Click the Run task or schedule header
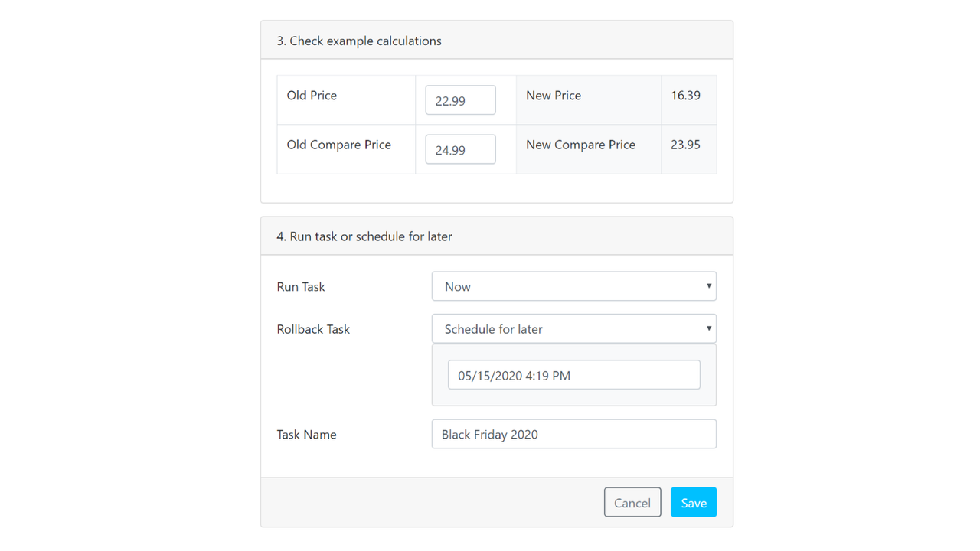Viewport: 980px width, 551px height. click(364, 236)
